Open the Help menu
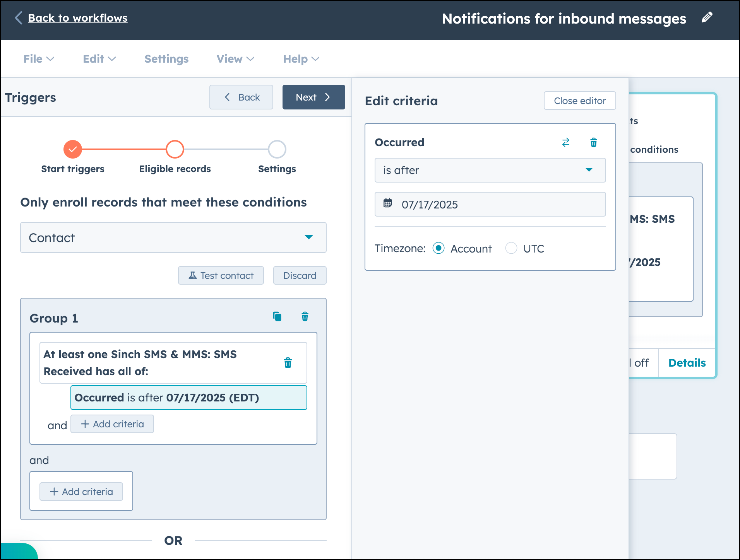The height and width of the screenshot is (560, 740). [x=301, y=59]
